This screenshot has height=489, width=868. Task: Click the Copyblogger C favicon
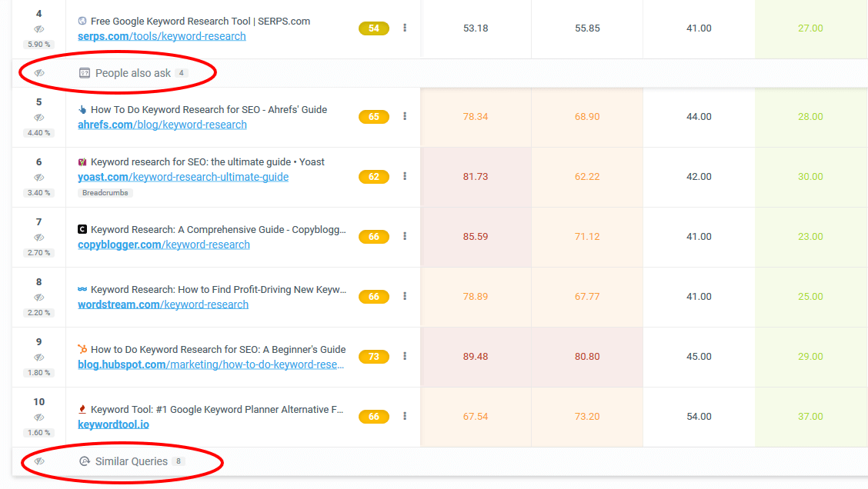(x=82, y=229)
